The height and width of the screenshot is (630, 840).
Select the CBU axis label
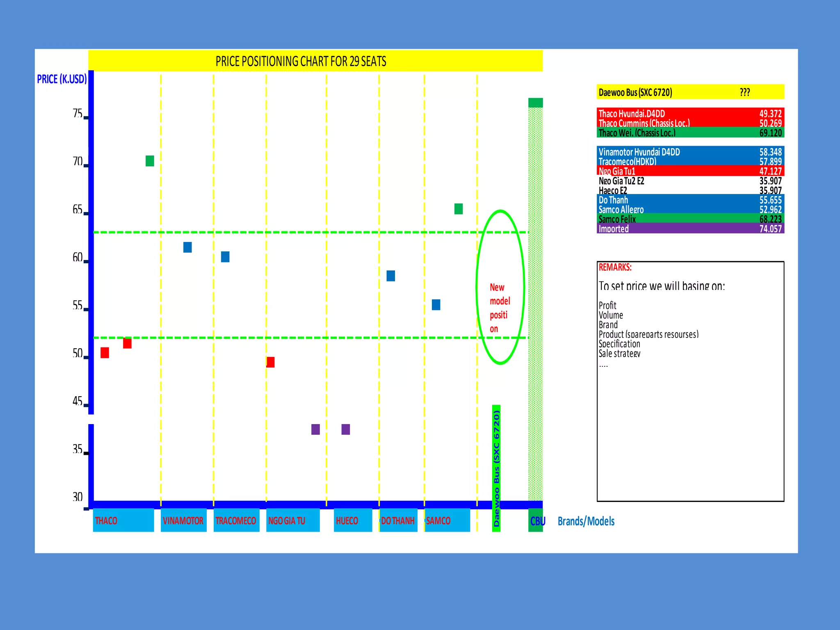pyautogui.click(x=537, y=521)
